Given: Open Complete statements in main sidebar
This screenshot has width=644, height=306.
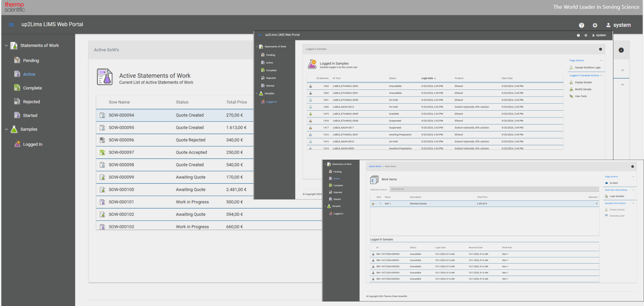Looking at the screenshot, I should point(32,88).
